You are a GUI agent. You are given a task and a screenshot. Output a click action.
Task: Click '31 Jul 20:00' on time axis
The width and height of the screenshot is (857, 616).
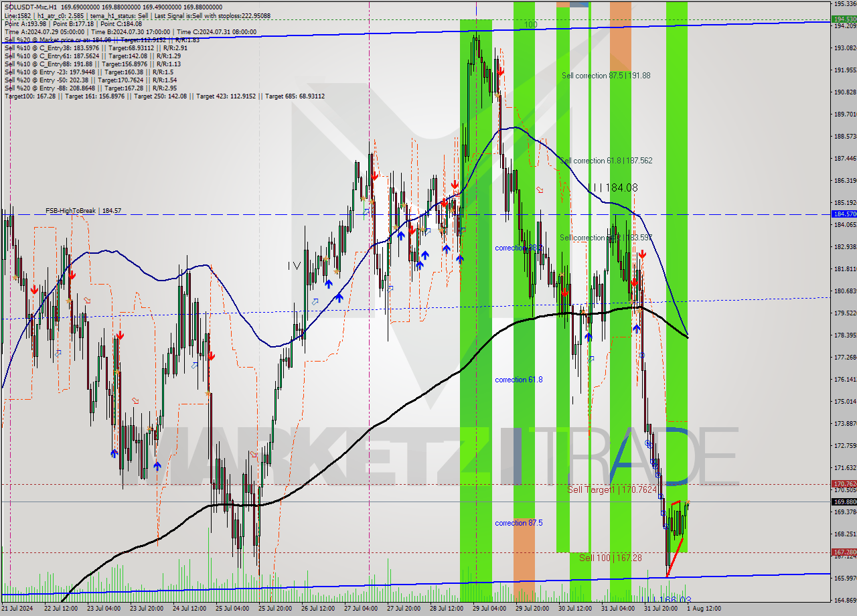[x=660, y=609]
